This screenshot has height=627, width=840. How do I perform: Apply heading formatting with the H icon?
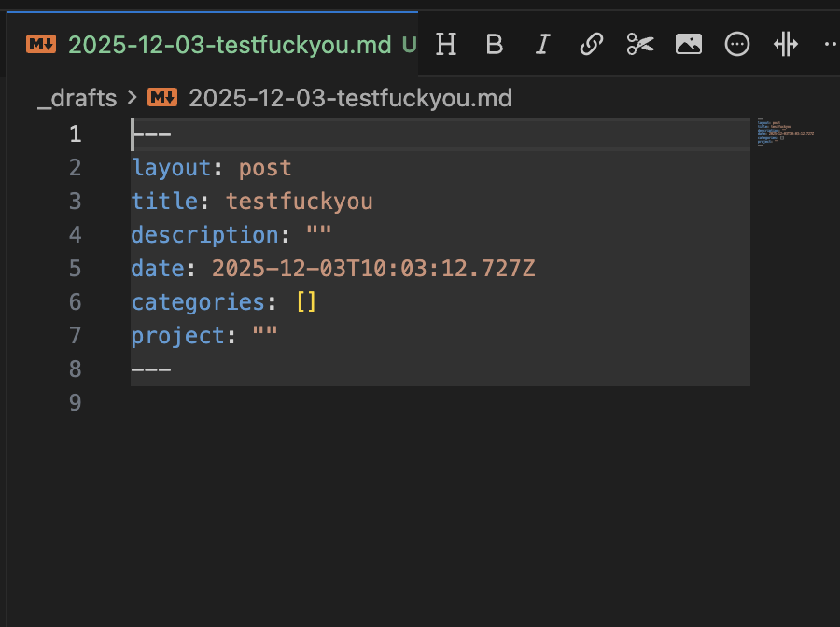447,44
